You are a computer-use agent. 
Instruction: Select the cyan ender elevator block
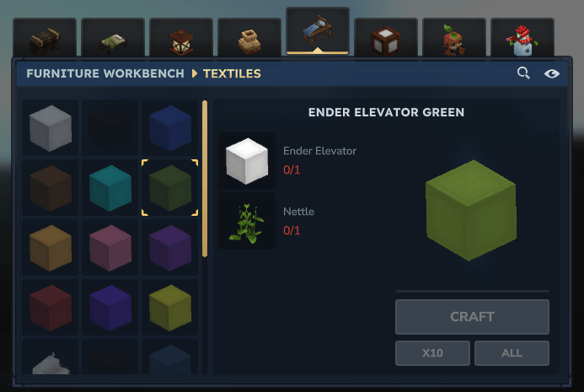click(110, 188)
